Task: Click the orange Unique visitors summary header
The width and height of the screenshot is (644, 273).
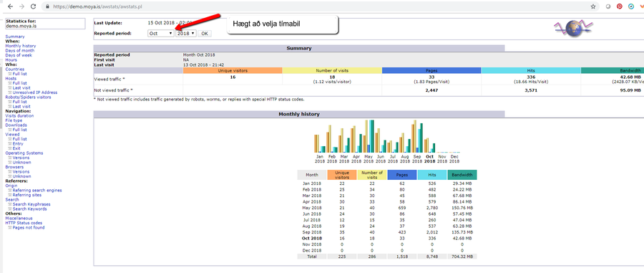Action: (233, 71)
